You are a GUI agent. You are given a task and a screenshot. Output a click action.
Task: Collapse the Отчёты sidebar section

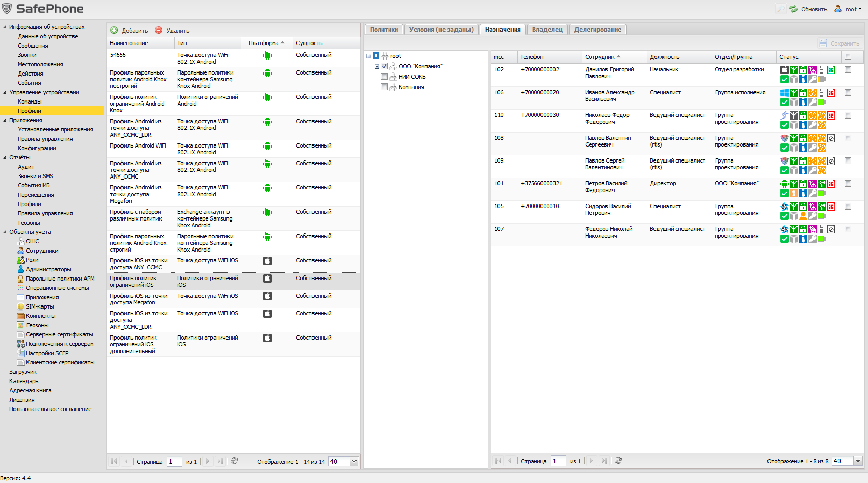pos(5,157)
